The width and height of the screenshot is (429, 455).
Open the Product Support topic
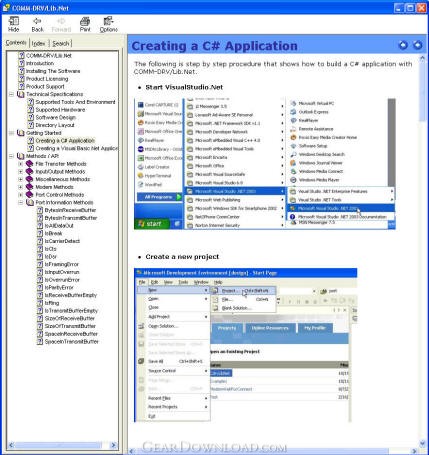[x=45, y=86]
